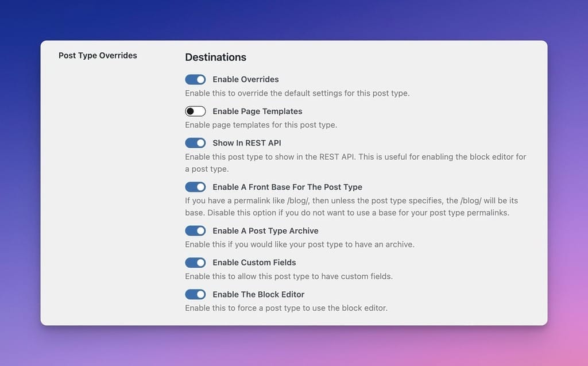Image resolution: width=588 pixels, height=366 pixels.
Task: Disable the front base toggle for post type
Action: pos(195,187)
